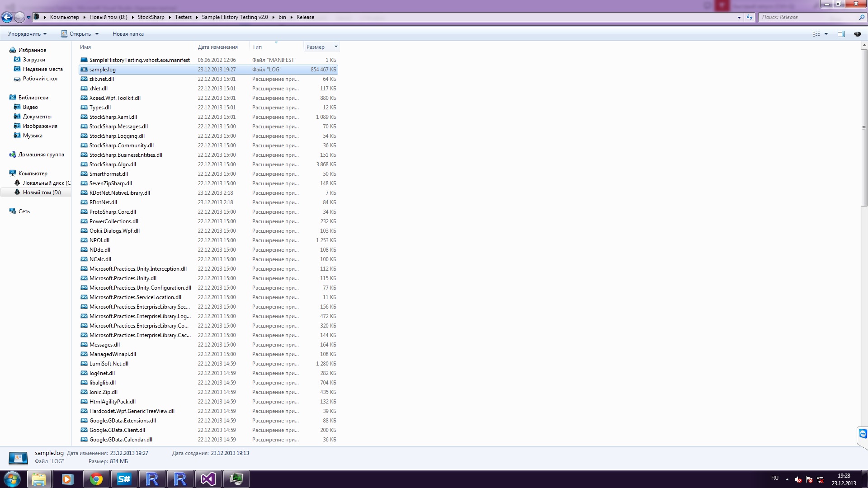Select Библиотеки in navigation pane

[x=33, y=98]
